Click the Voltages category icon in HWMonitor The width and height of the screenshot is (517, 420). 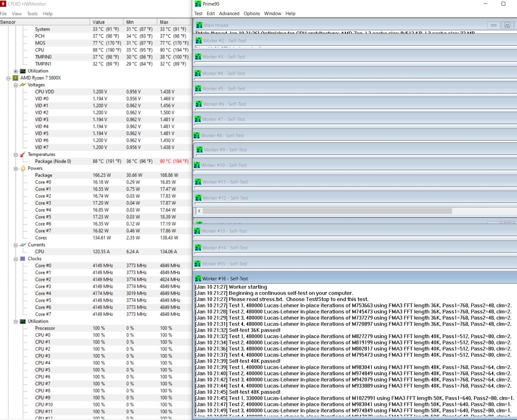click(23, 85)
